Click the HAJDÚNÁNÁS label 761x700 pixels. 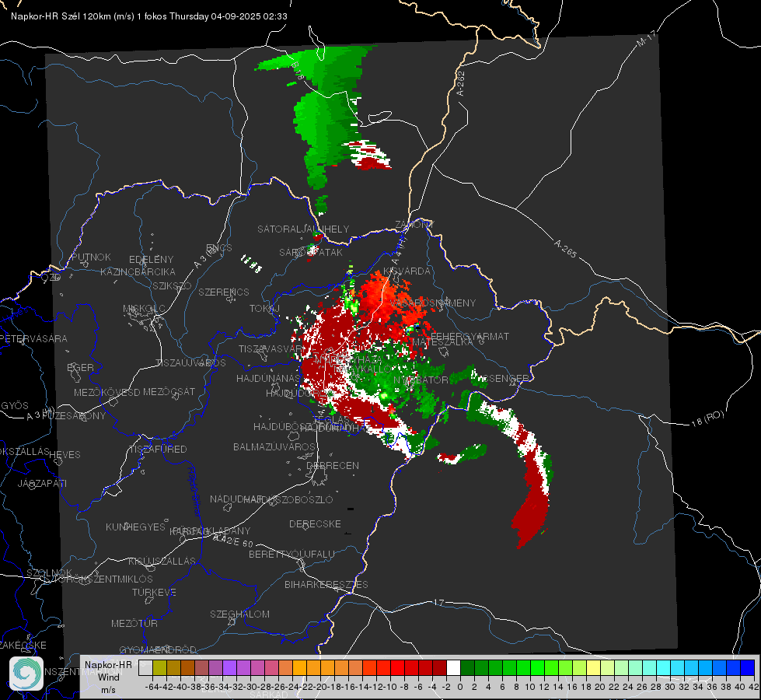point(268,378)
